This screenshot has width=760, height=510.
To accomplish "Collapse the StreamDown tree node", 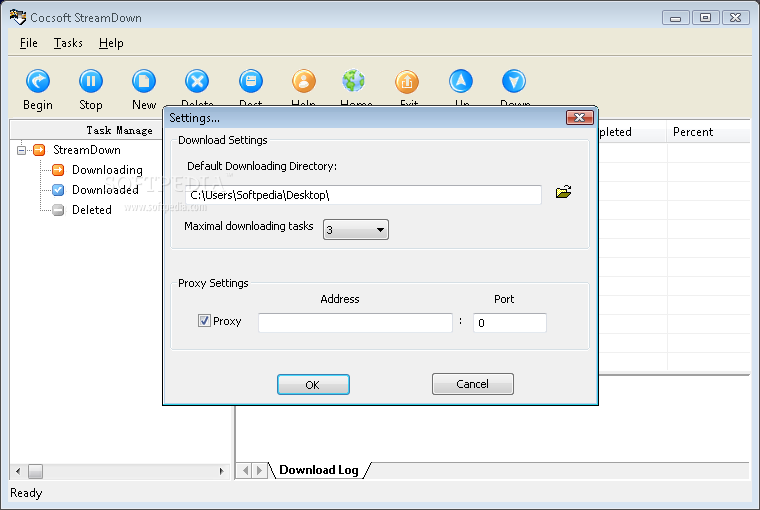I will point(21,150).
